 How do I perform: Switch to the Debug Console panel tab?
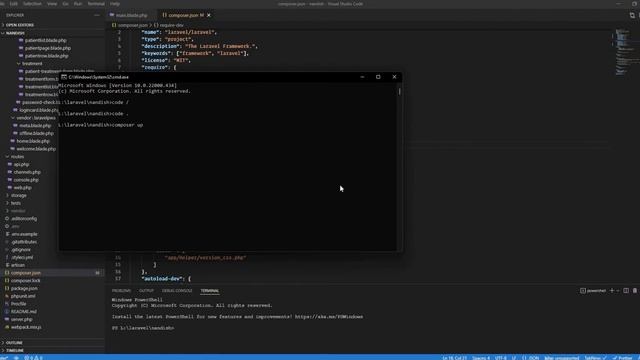point(177,291)
